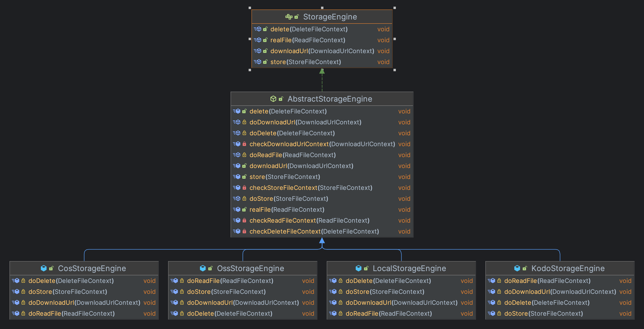Screen dimensions: 644x329
Task: Select checkDeleteFileContext method row
Action: coord(322,231)
